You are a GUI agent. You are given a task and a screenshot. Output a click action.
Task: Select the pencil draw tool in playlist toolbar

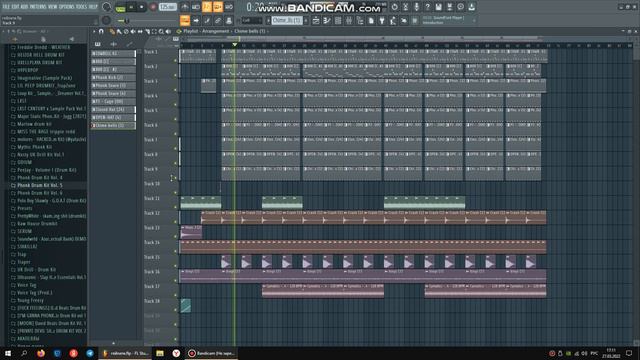pos(112,31)
